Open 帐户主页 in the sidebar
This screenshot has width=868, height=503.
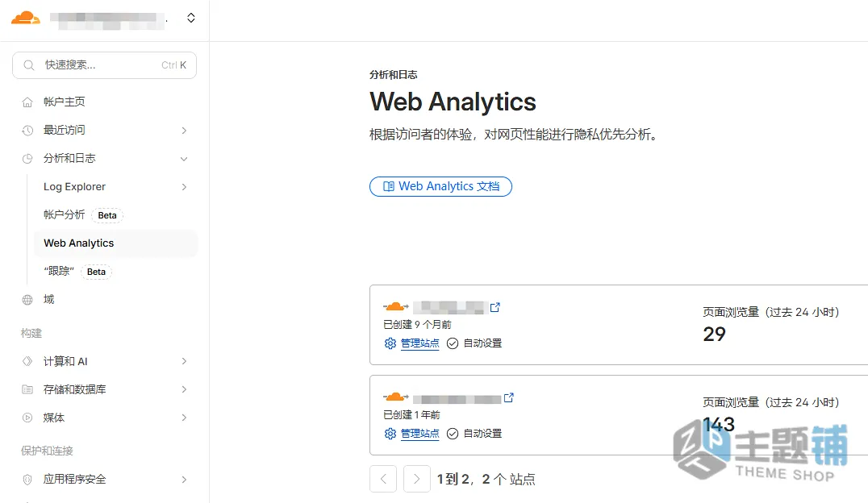pos(65,102)
